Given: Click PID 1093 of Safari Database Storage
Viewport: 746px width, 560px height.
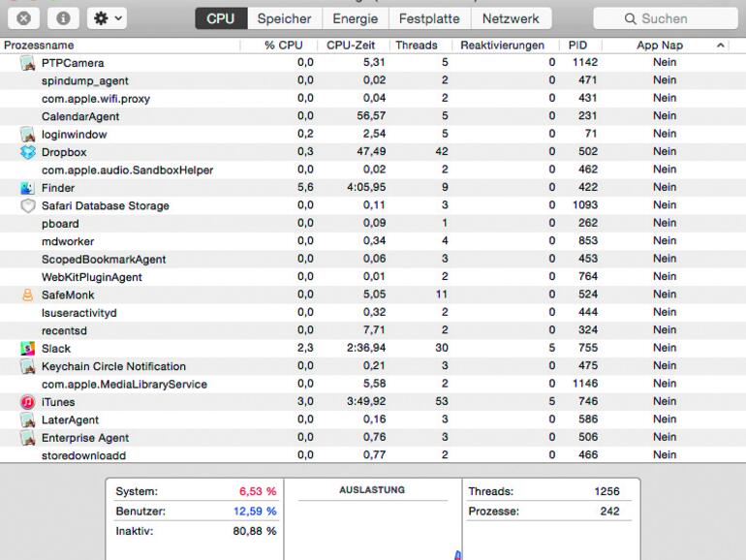Looking at the screenshot, I should tap(585, 205).
